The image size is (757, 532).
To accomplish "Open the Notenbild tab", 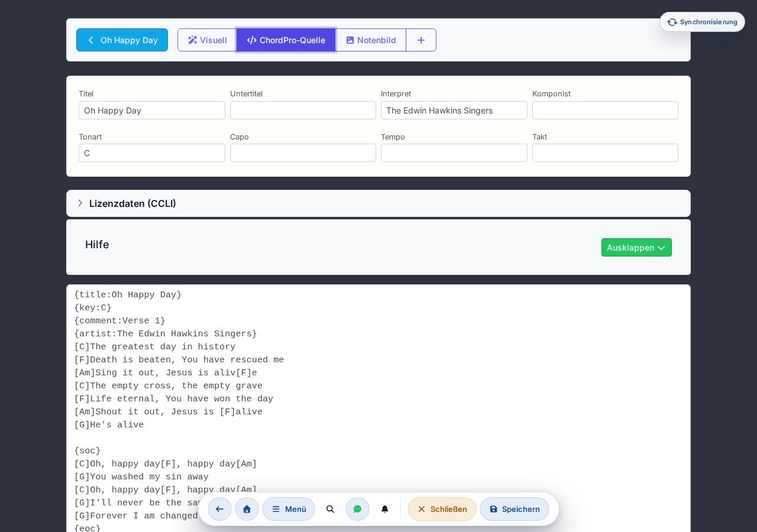I will click(x=371, y=40).
